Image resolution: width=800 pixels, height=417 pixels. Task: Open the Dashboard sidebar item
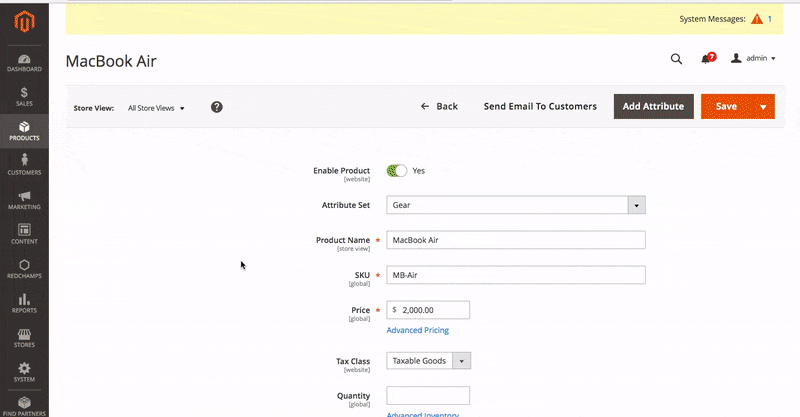coord(24,63)
